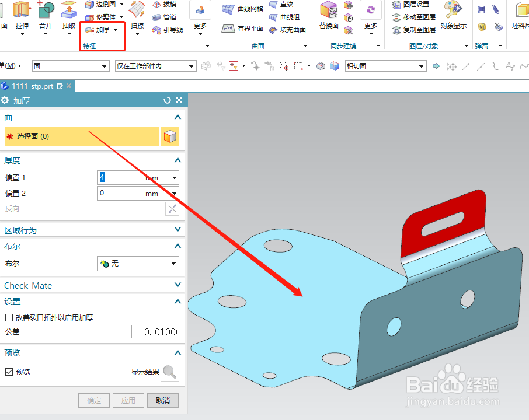Expand the 图层/对象 group dropdown

click(467, 46)
